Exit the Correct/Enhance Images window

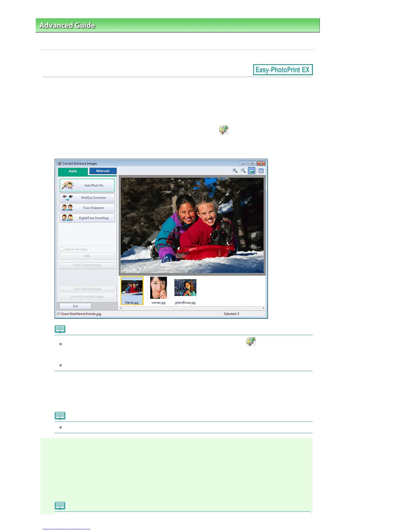pyautogui.click(x=75, y=306)
